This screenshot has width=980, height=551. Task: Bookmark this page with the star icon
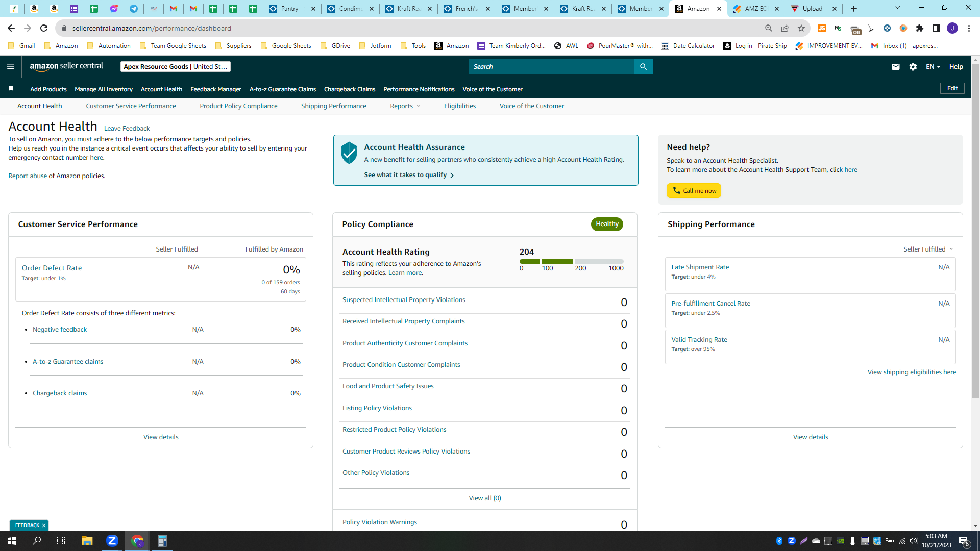coord(801,28)
